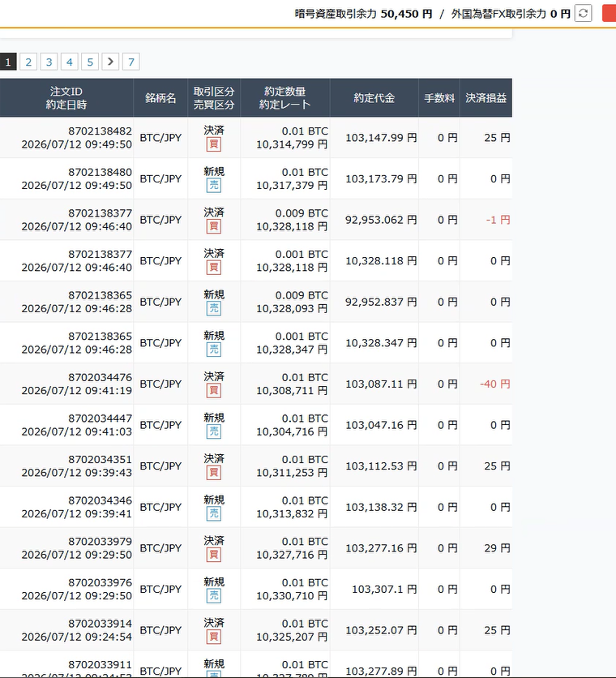Screen dimensions: 616x678
Task: Click 買 badge in the 92,953.062 円 row
Action: [214, 226]
